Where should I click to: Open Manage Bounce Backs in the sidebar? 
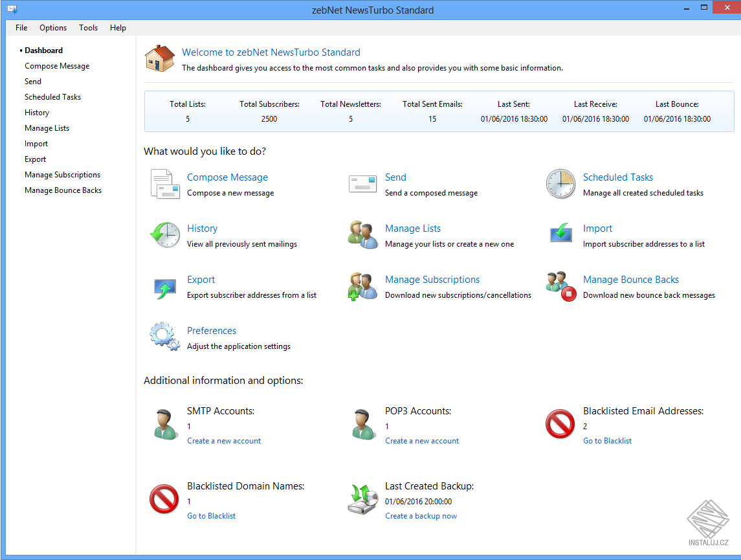pyautogui.click(x=63, y=190)
